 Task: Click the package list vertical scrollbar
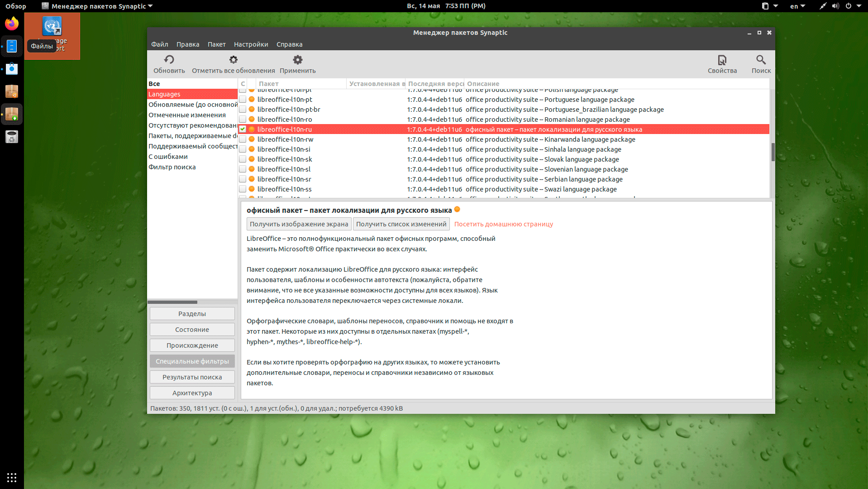pos(773,152)
